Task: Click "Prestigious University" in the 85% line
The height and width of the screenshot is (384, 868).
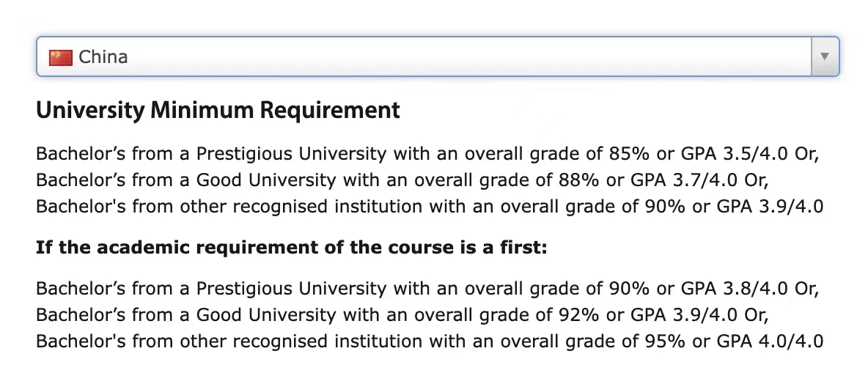Action: 291,154
